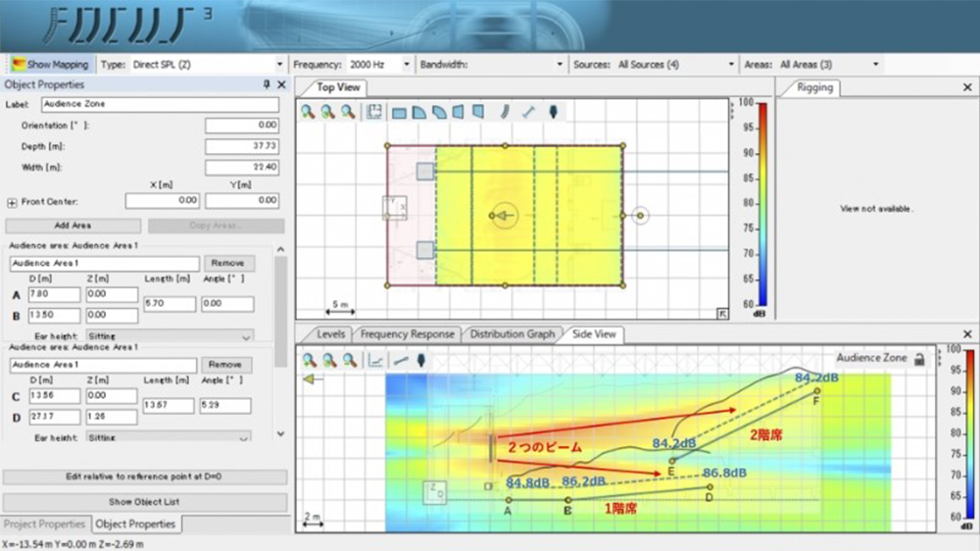
Task: Click the first magnifier zoom icon in Side View
Action: (x=309, y=360)
